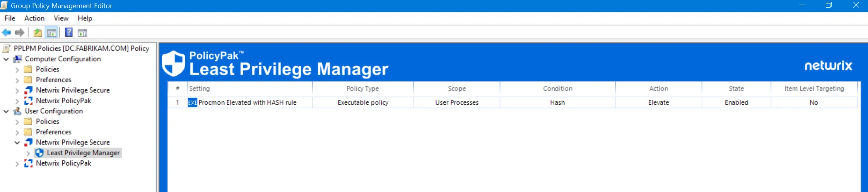Collapse the User Configuration node

6,111
